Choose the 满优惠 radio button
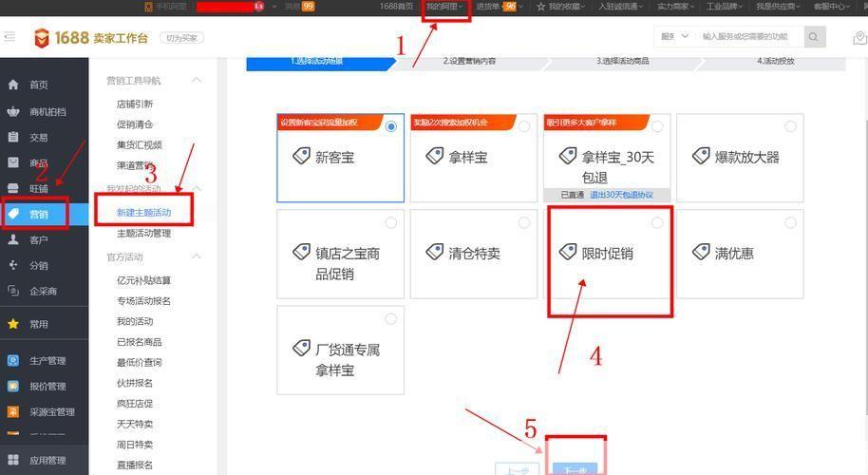The image size is (868, 475). coord(790,223)
